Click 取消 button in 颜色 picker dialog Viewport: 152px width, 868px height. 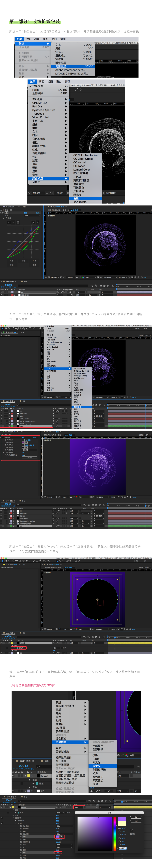136,821
